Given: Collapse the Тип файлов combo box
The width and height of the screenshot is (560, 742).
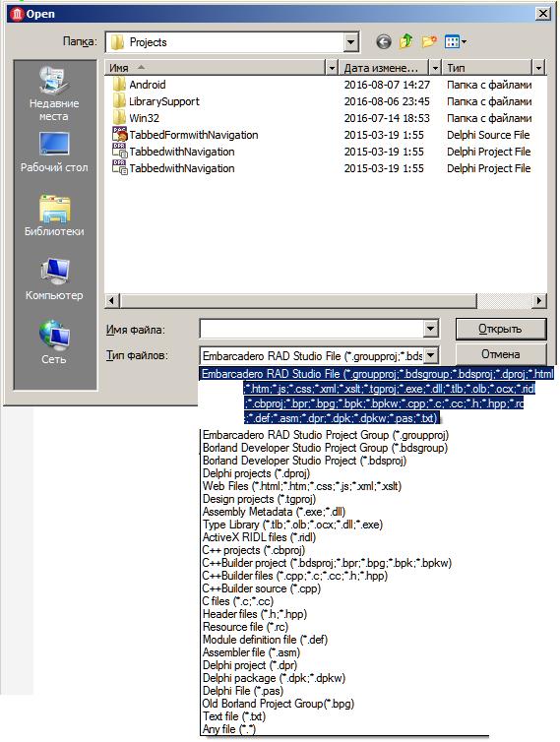Looking at the screenshot, I should coord(430,355).
